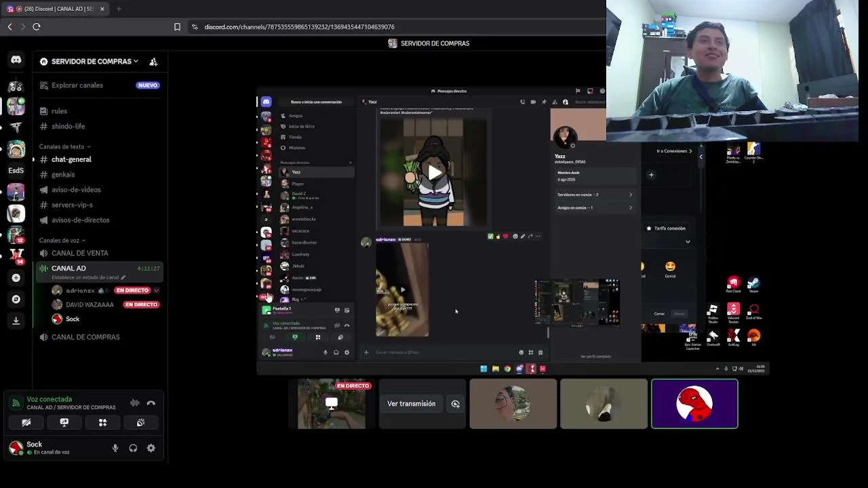The height and width of the screenshot is (488, 868).
Task: Click the Voz conectada status text
Action: [49, 399]
